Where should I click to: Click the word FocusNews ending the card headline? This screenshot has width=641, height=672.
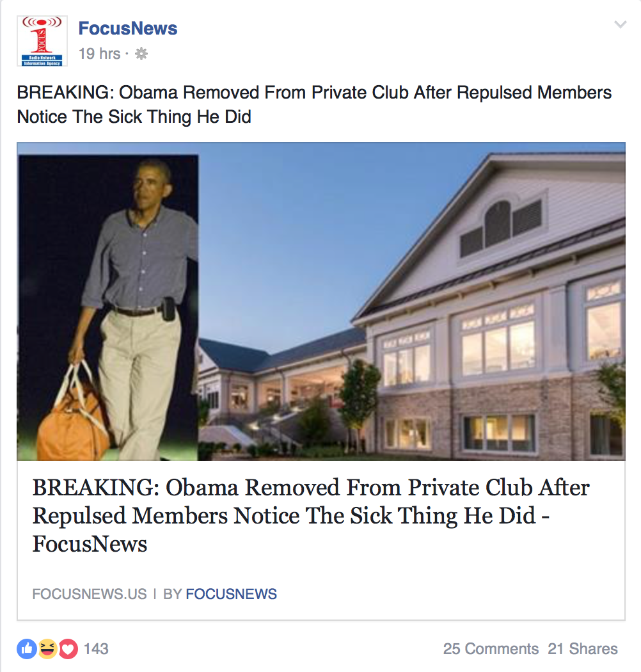pyautogui.click(x=90, y=544)
